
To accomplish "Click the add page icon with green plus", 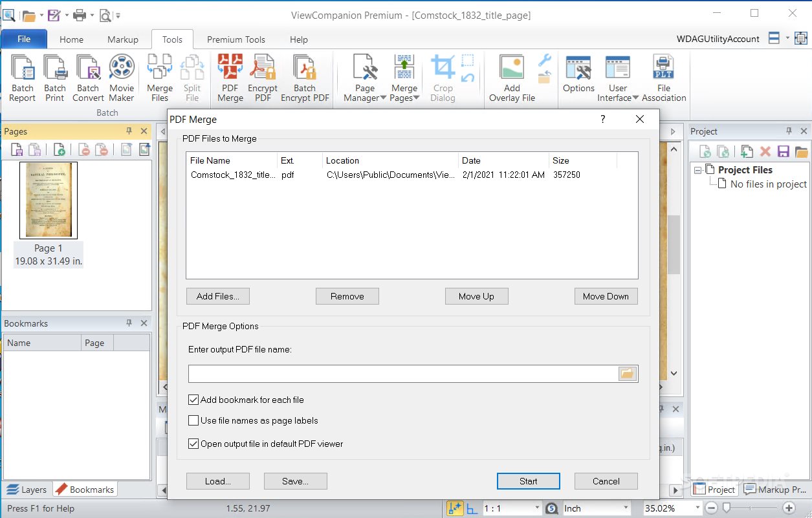I will 59,150.
